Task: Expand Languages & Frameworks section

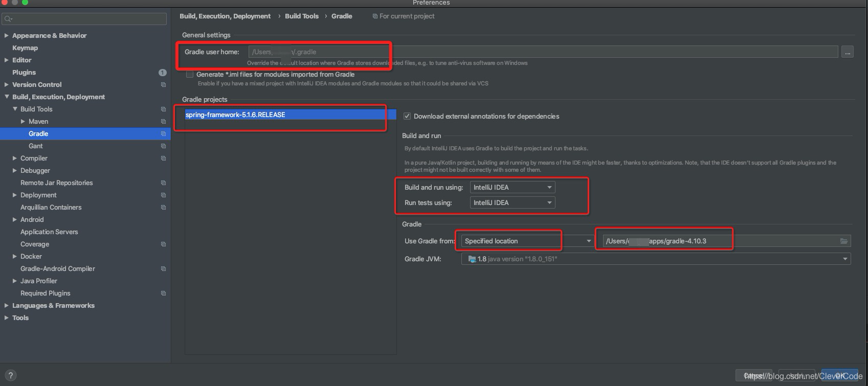Action: (x=6, y=305)
